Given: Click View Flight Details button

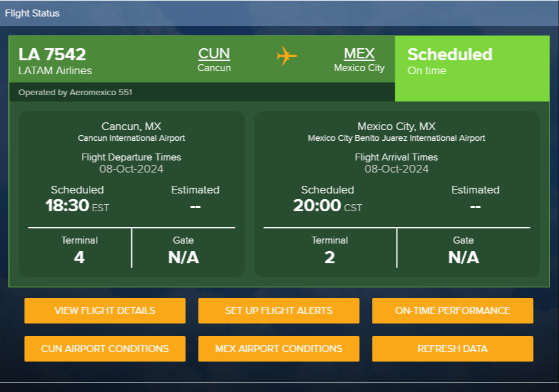Looking at the screenshot, I should coord(105,311).
